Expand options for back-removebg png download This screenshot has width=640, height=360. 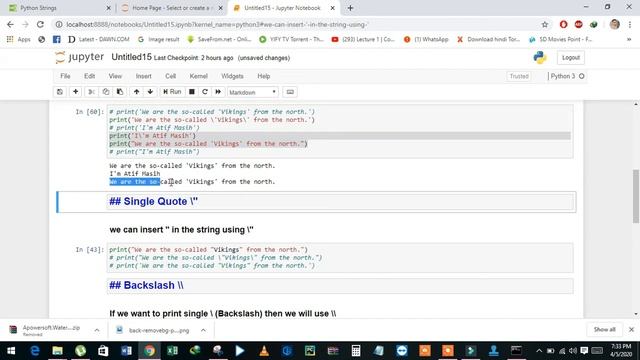point(203,330)
